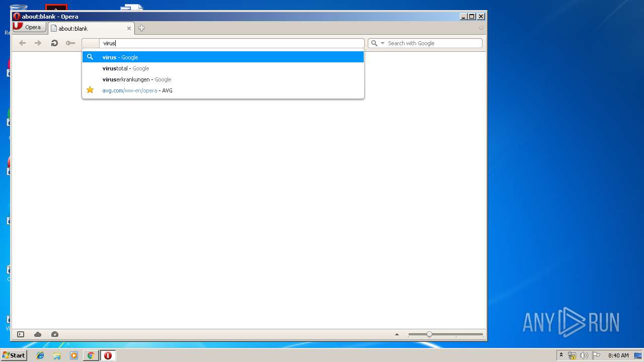Screen dimensions: 644x362
Task: Click the Search with Google field
Action: (425, 43)
